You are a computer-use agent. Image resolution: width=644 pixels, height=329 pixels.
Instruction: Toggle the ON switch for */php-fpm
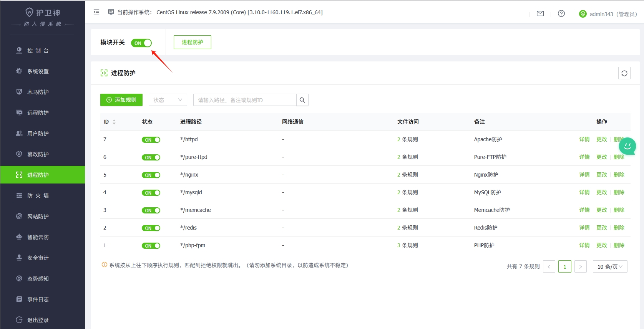[151, 246]
